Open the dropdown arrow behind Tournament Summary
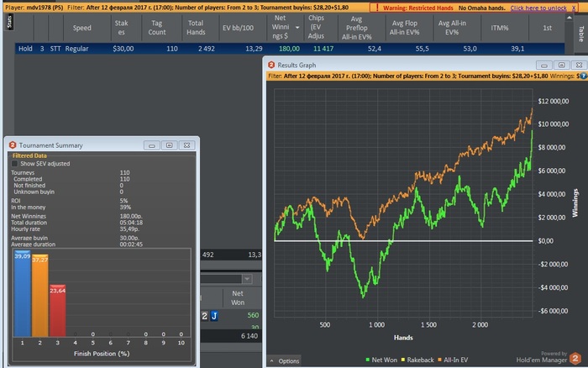This screenshot has height=368, width=588. click(247, 279)
